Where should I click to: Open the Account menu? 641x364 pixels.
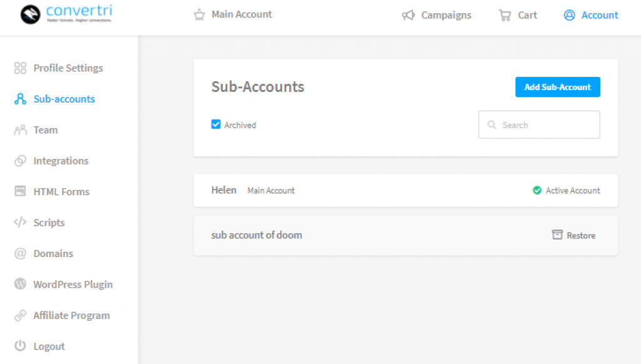point(591,15)
